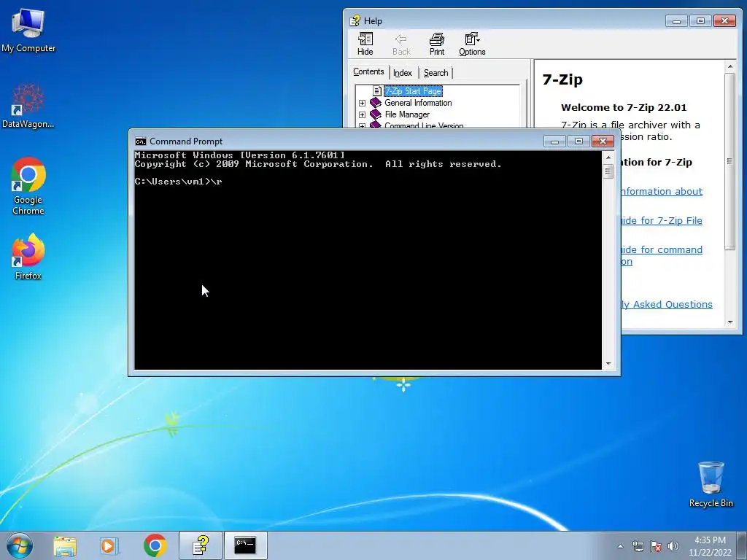
Task: Click the File Manager book icon
Action: (x=376, y=114)
